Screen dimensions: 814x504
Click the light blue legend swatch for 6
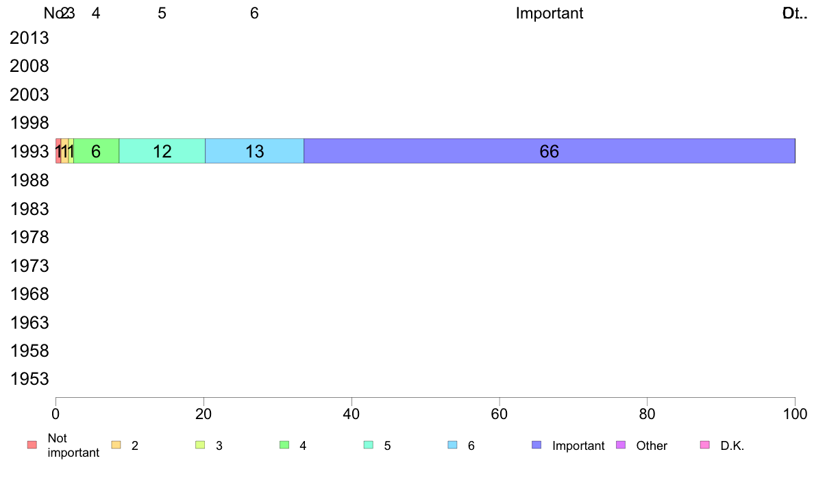tap(453, 445)
